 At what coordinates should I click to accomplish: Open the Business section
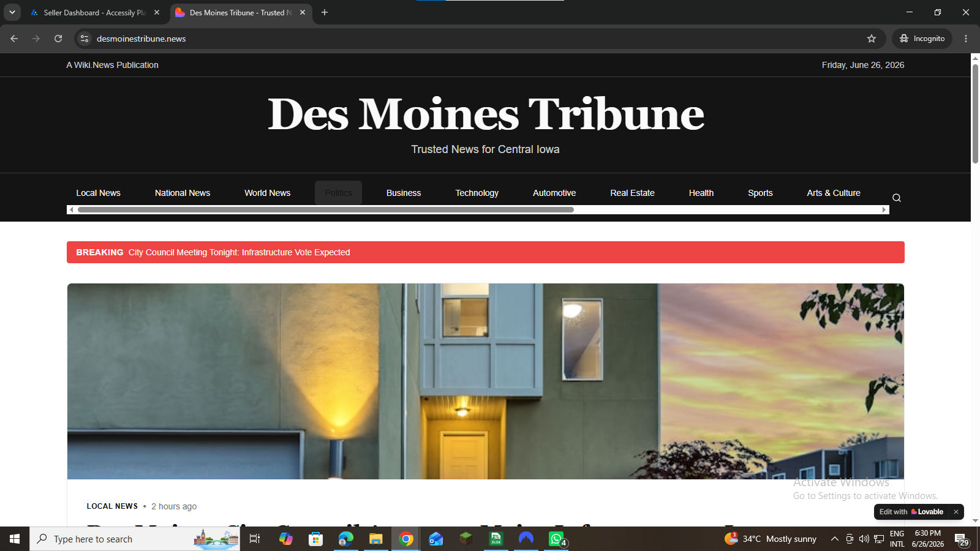click(404, 193)
